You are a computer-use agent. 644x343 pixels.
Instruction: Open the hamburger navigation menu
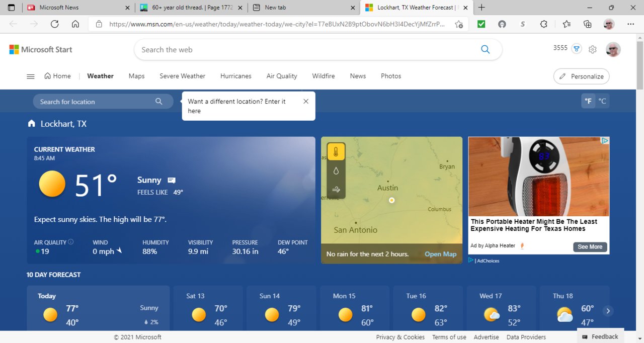point(31,76)
